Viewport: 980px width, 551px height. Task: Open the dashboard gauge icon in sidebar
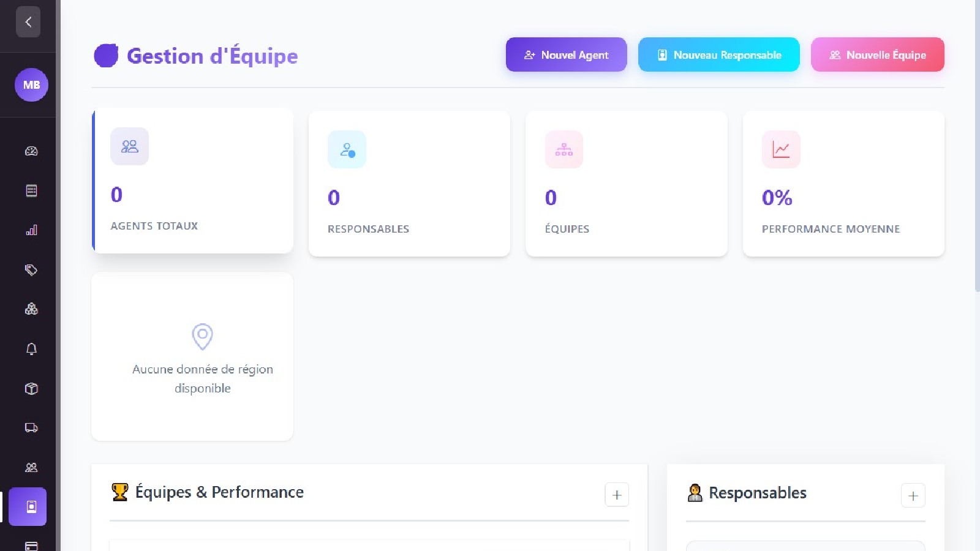31,151
